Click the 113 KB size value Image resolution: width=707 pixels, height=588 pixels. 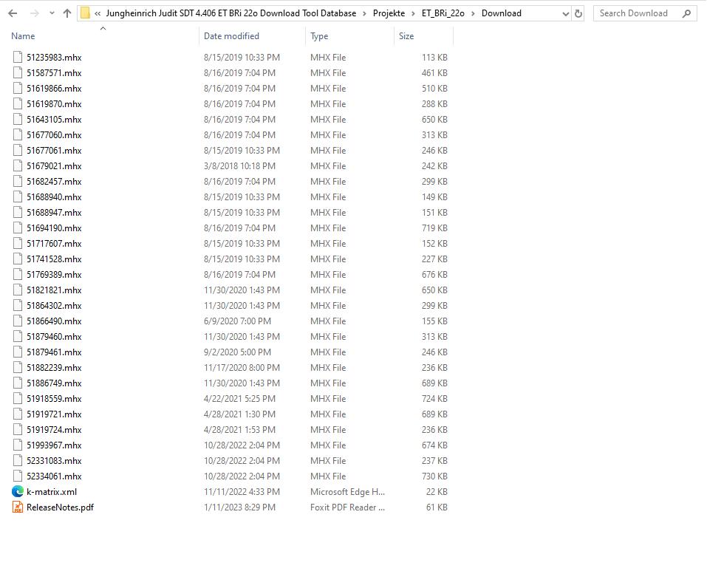pos(434,58)
